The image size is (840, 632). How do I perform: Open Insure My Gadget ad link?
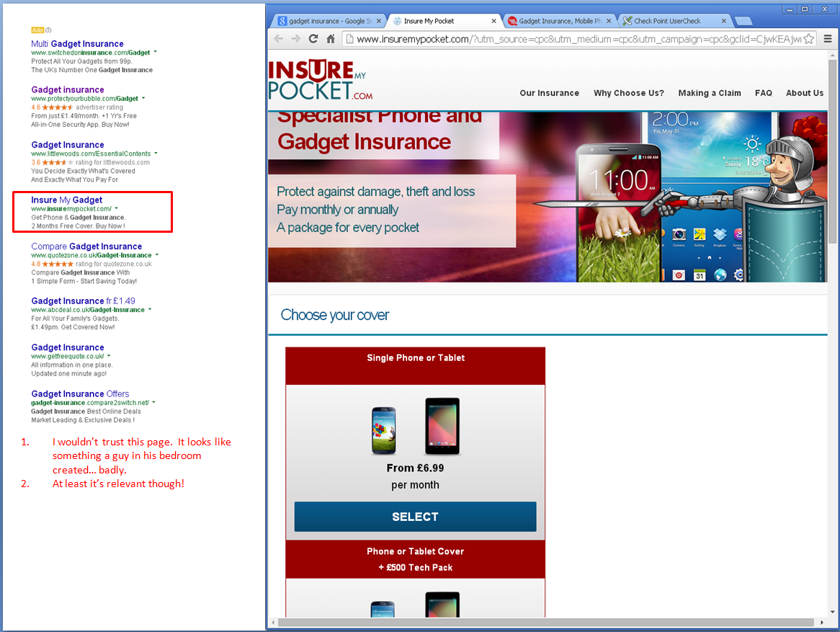point(66,200)
